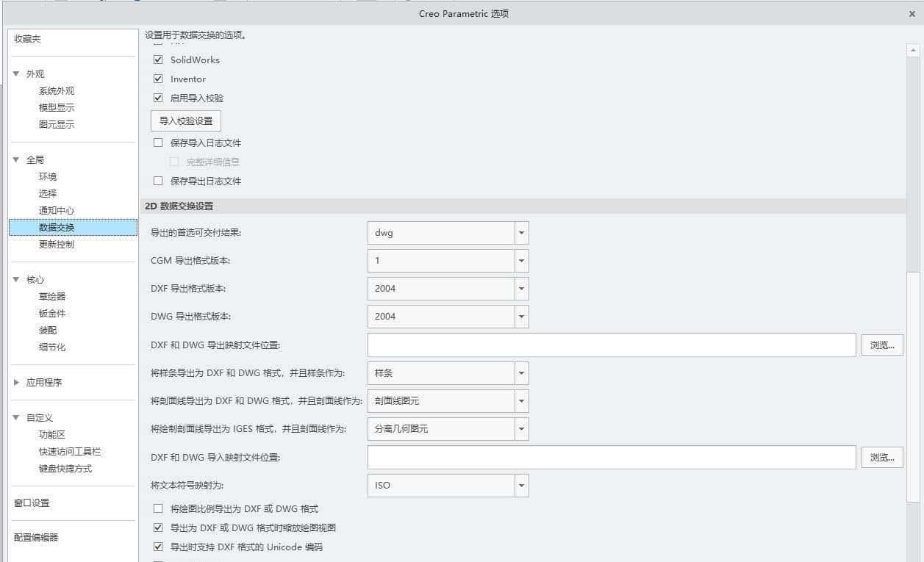Check the 保存导出日志文件 option

click(x=158, y=181)
